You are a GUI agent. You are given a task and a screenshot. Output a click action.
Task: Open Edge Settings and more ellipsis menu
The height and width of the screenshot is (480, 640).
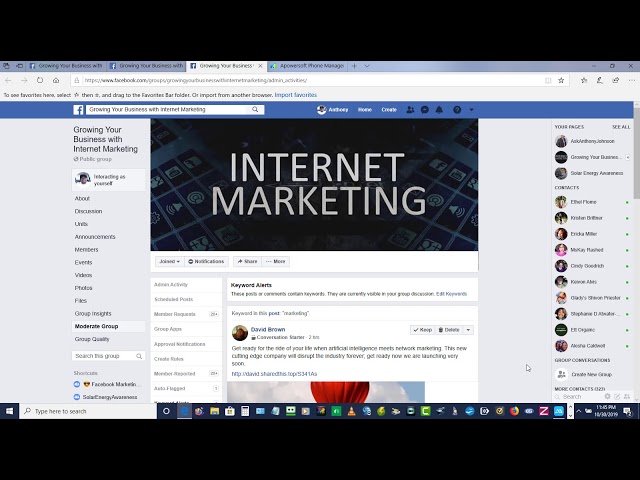632,80
